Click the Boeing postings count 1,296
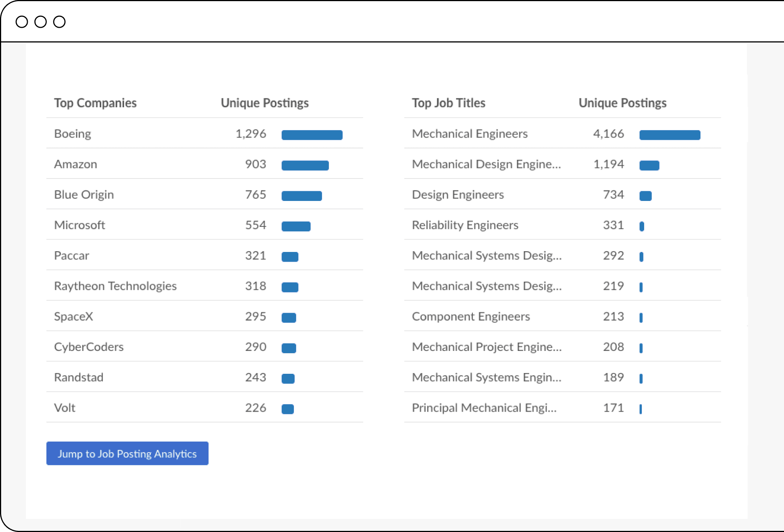 [x=251, y=134]
